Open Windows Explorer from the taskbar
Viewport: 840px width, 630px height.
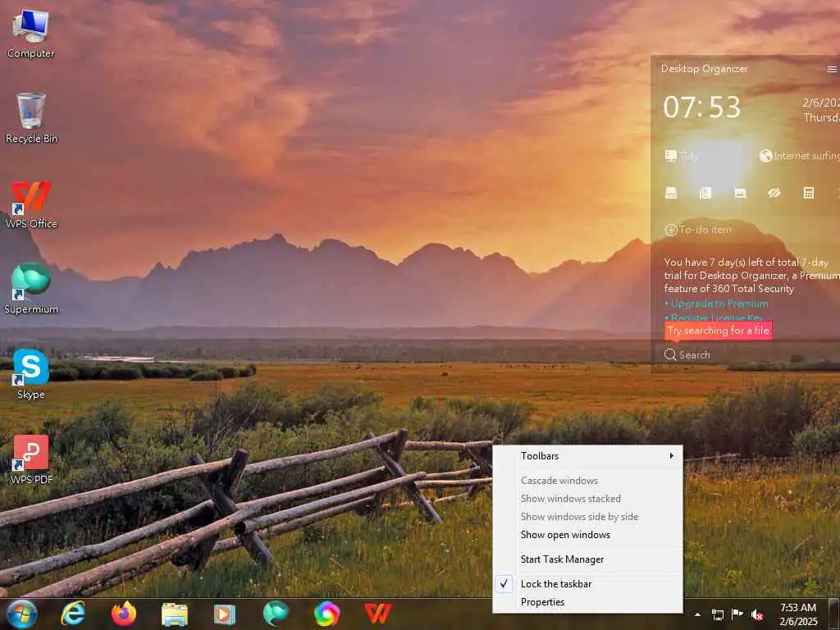(x=175, y=614)
